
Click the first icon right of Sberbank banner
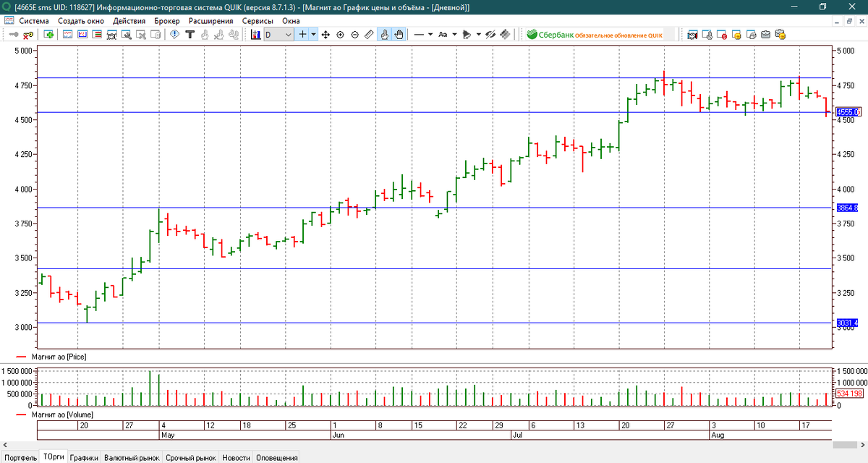coord(692,34)
